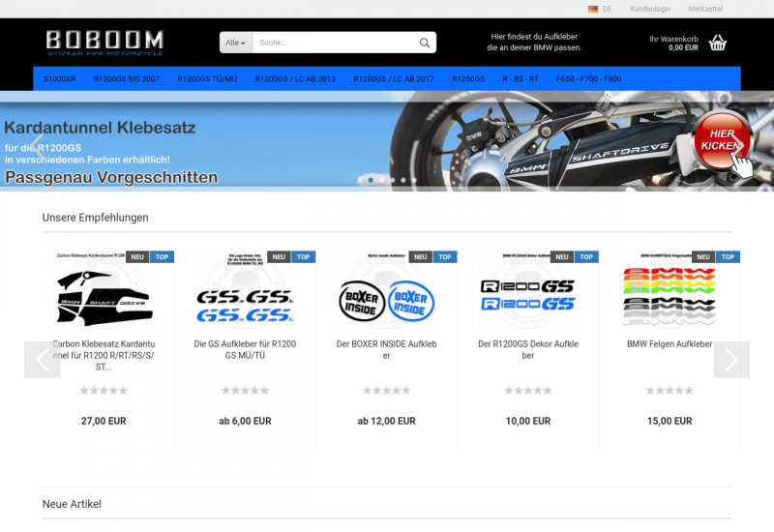Open the Ihr Warenkorb cart dropdown
This screenshot has width=774, height=532.
(673, 43)
